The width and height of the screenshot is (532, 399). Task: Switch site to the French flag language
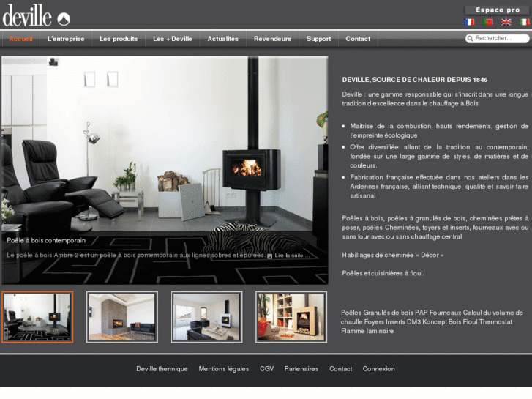(469, 22)
